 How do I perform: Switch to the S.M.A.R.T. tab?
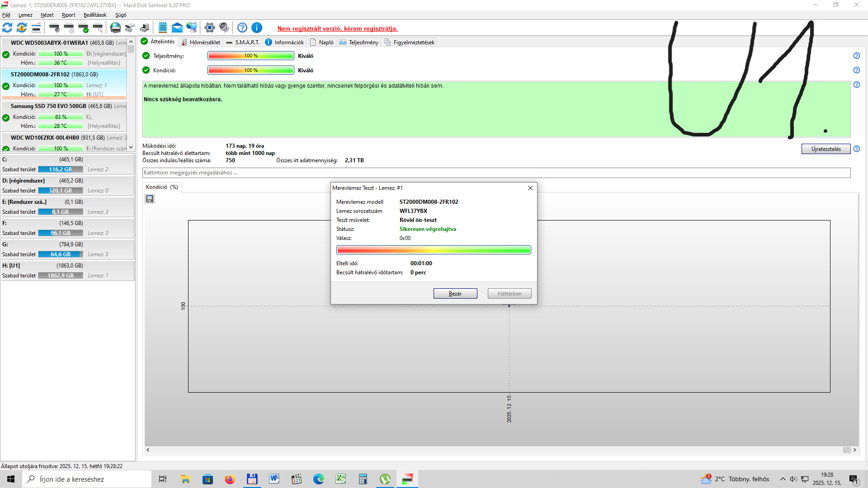click(x=243, y=42)
